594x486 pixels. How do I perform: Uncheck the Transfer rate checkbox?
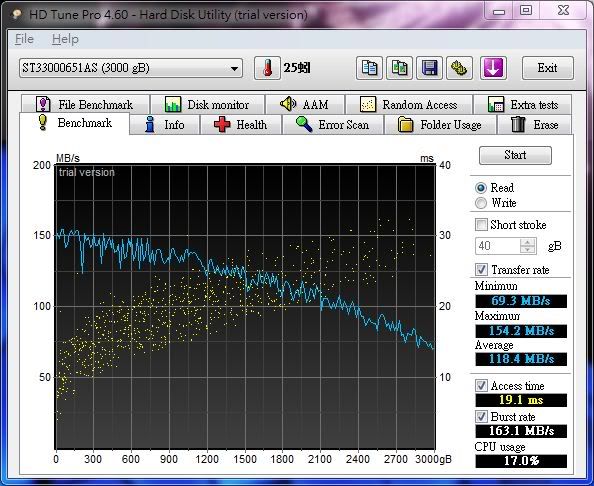coord(481,270)
